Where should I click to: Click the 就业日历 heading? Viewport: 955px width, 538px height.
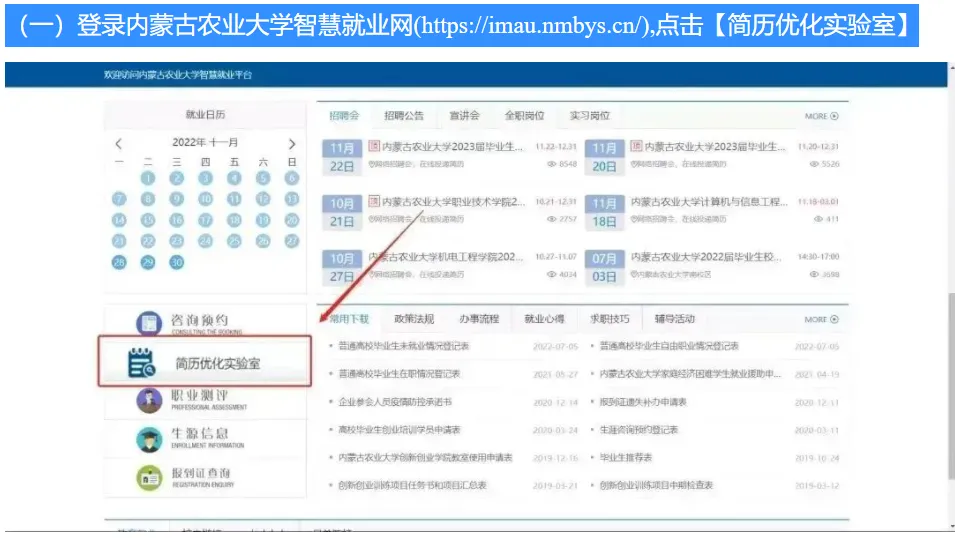pyautogui.click(x=205, y=115)
